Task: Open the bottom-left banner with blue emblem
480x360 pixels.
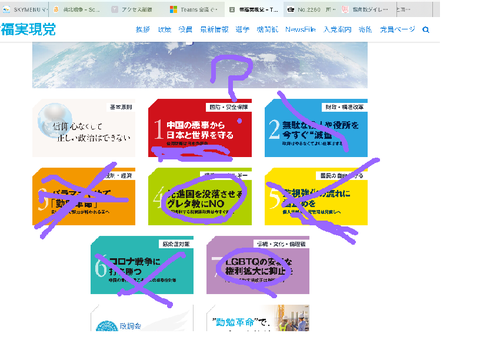Action: pos(142,318)
